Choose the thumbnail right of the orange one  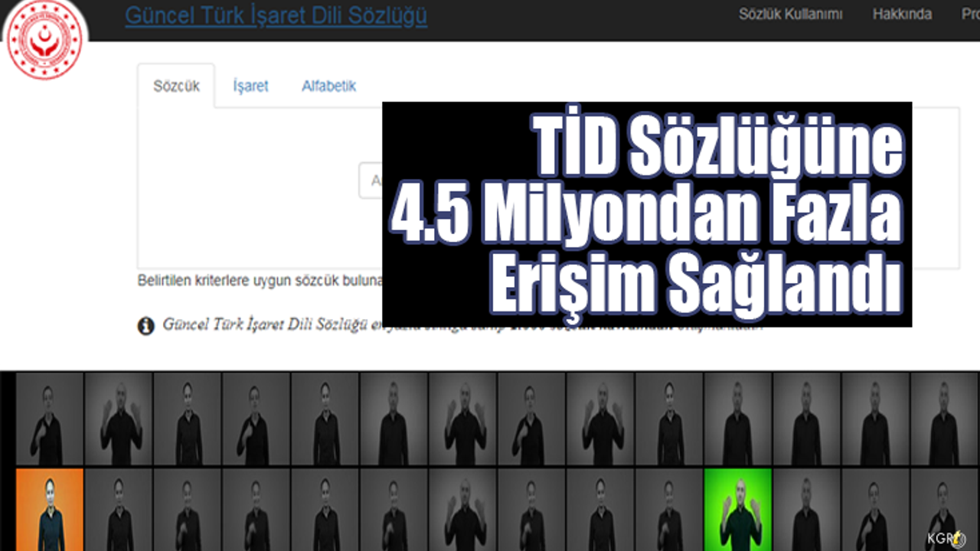point(118,510)
